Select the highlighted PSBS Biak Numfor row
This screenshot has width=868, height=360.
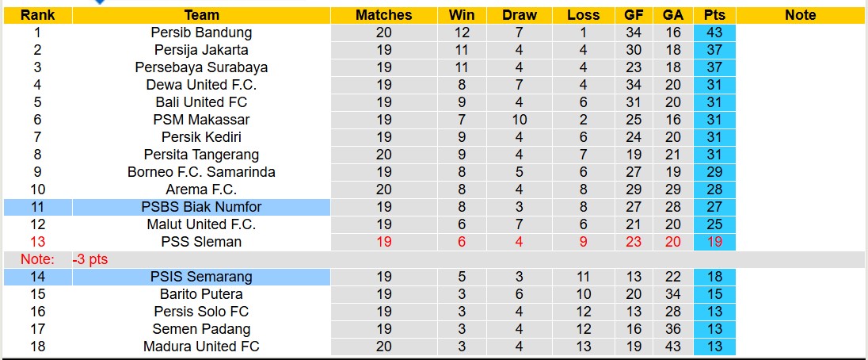pos(201,207)
